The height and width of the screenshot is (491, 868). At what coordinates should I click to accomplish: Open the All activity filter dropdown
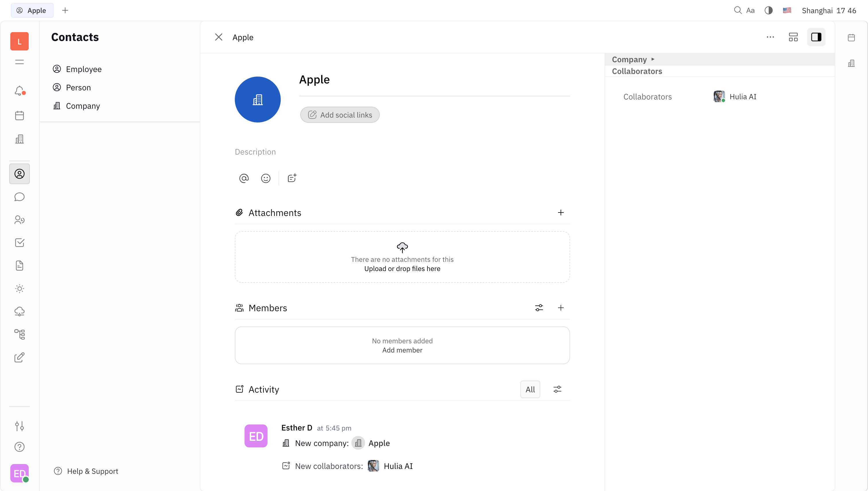tap(530, 389)
